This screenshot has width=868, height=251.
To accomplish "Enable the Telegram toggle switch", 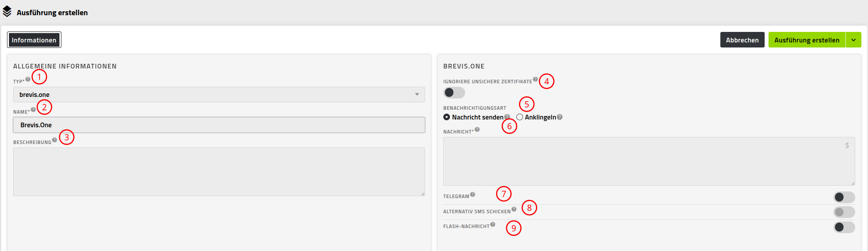I will click(844, 197).
